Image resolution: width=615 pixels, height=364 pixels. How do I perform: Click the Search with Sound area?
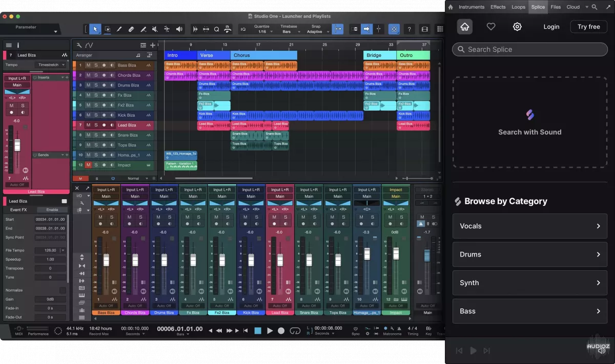click(530, 122)
